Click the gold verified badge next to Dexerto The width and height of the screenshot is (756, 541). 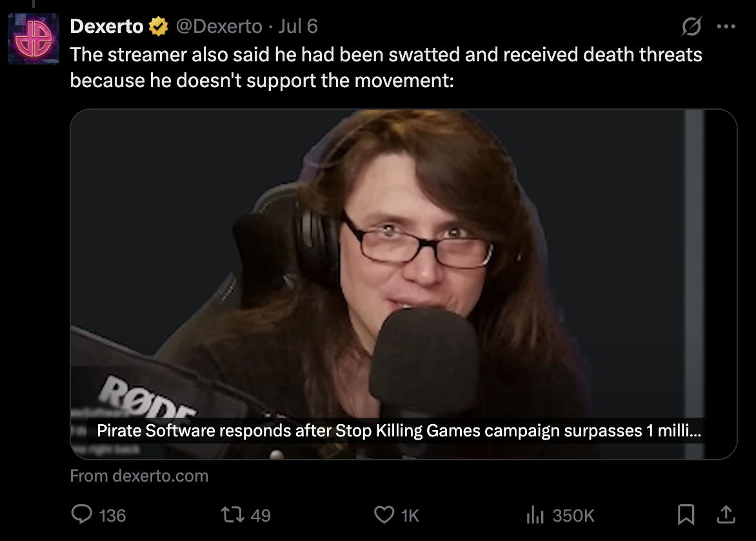click(x=158, y=26)
